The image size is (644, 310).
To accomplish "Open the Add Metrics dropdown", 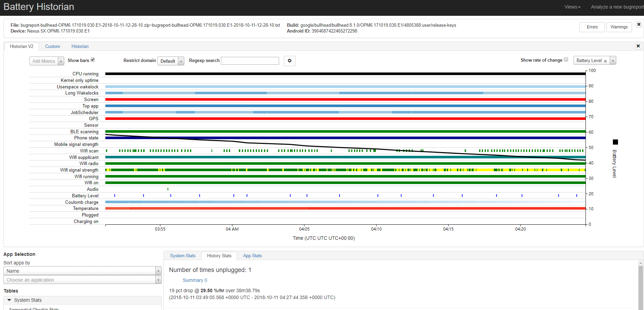I will [x=47, y=61].
